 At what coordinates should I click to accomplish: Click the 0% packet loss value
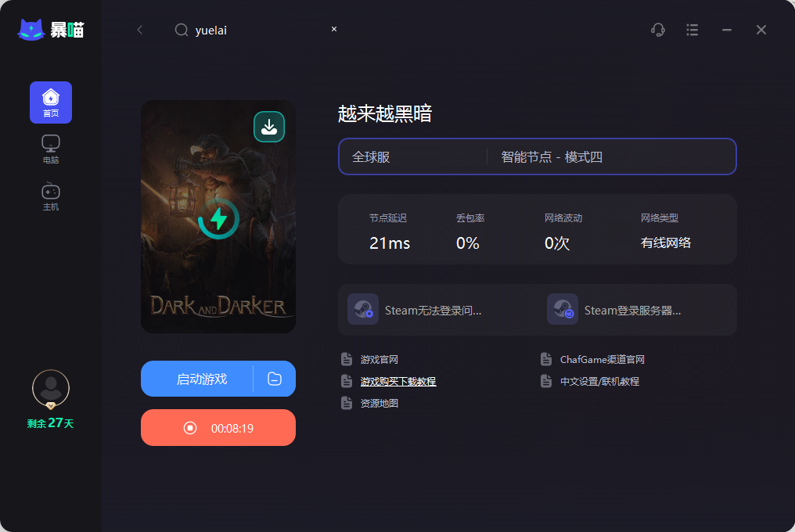coord(467,243)
